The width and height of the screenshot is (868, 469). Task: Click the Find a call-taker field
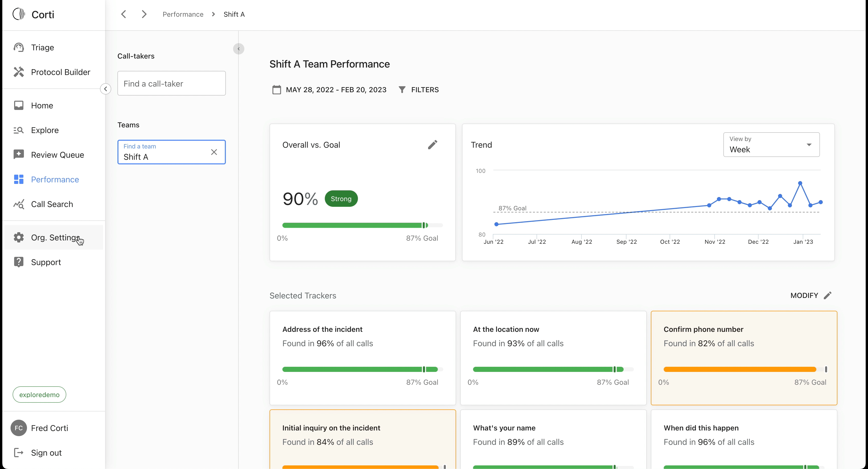point(171,83)
